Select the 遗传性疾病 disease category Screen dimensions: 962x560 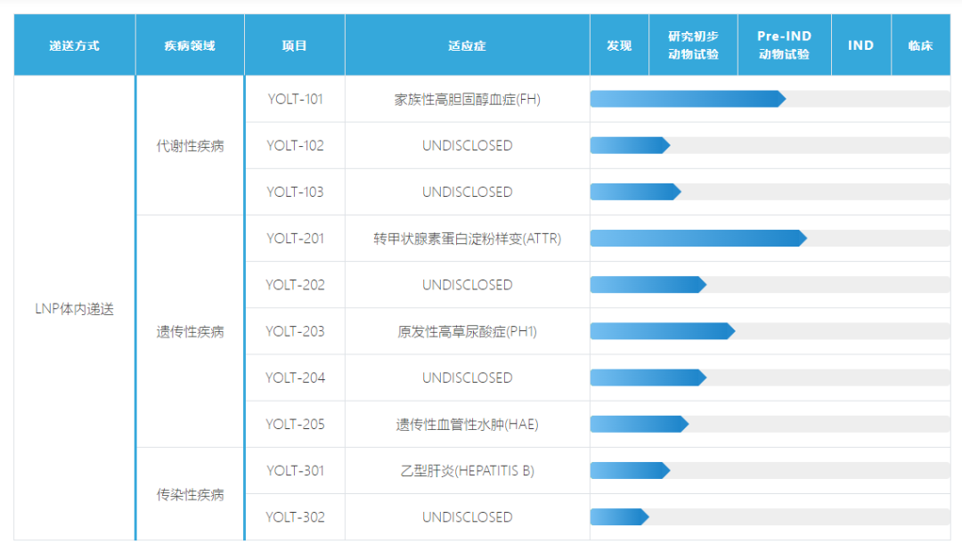pyautogui.click(x=190, y=332)
